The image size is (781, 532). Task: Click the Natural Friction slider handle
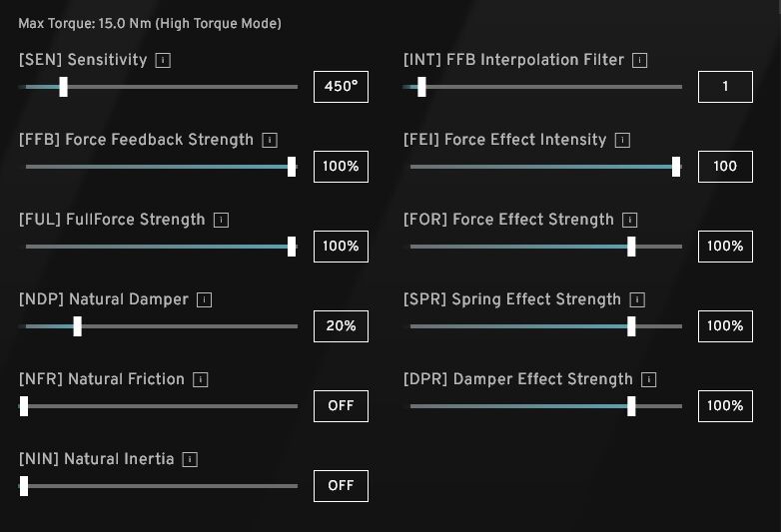pos(24,406)
